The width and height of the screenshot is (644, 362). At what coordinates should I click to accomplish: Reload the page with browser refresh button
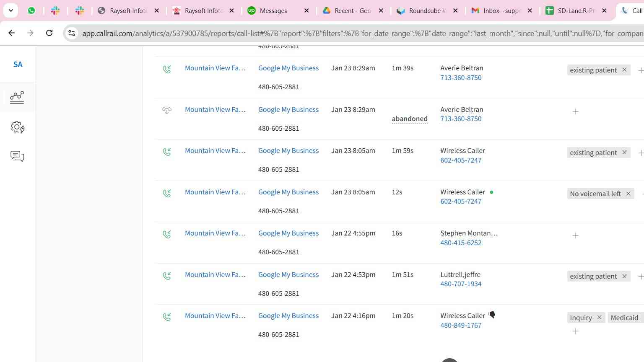point(49,33)
